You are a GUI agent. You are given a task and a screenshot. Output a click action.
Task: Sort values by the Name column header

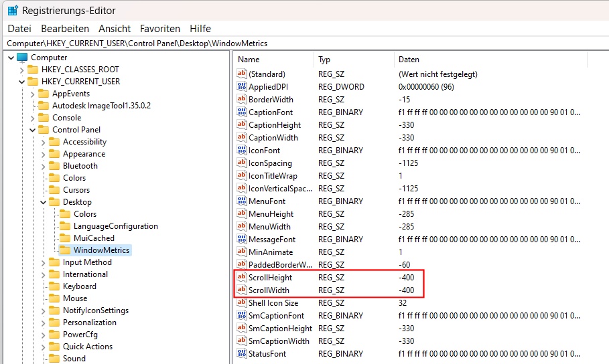[273, 60]
